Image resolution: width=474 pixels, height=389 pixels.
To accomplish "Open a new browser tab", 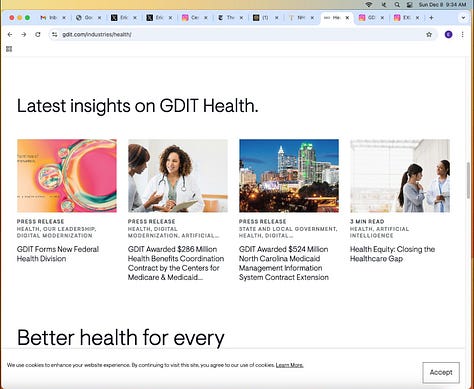I will pos(431,18).
